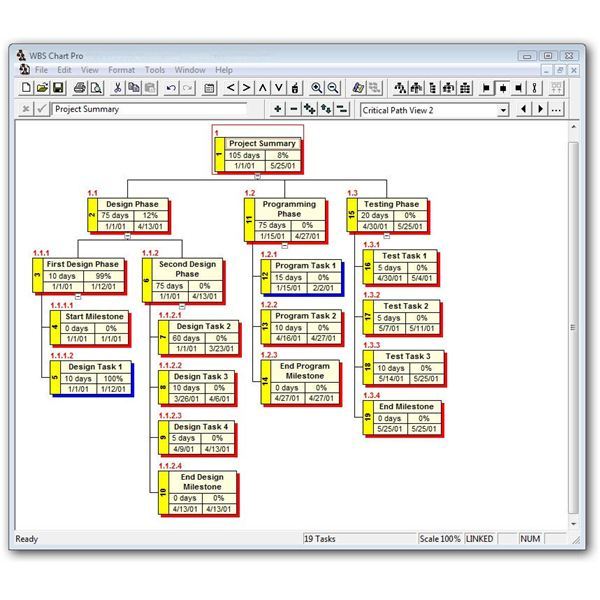Collapse the Programming Phase branch
This screenshot has width=600, height=600.
[285, 246]
